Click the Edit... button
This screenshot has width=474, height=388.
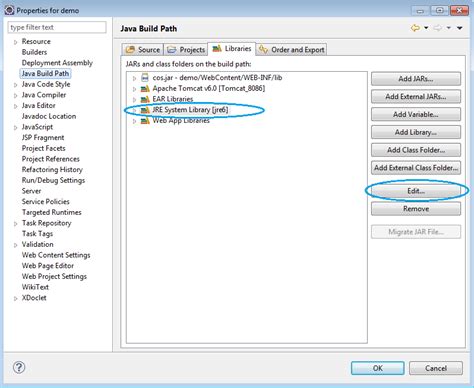click(x=416, y=191)
